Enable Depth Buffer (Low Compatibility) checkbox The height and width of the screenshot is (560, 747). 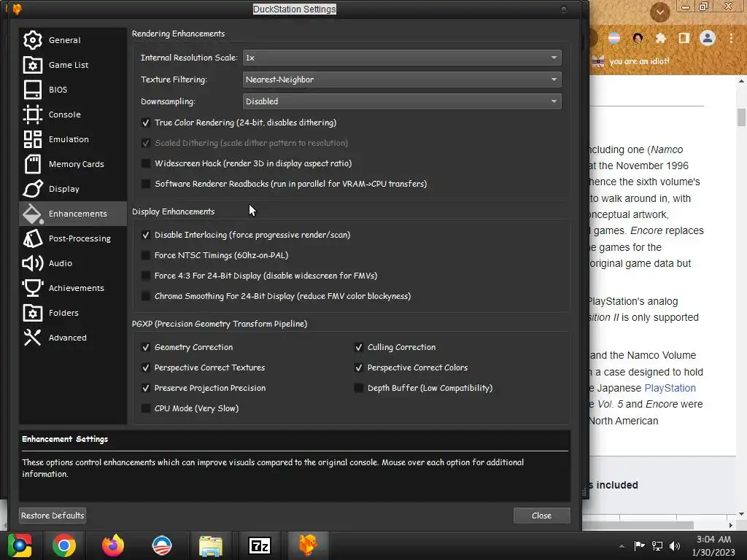click(x=359, y=388)
